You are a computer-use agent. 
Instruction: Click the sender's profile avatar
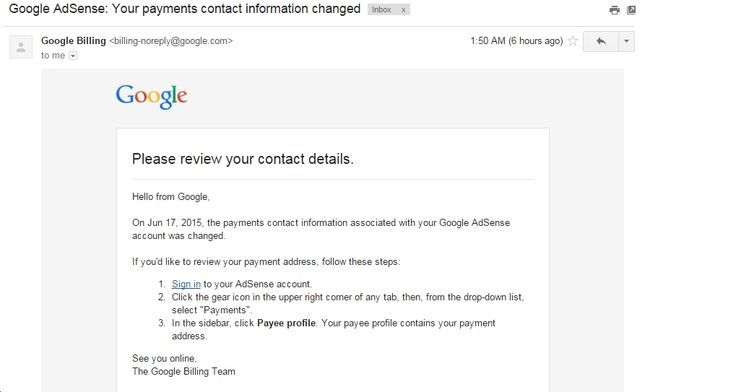[21, 47]
